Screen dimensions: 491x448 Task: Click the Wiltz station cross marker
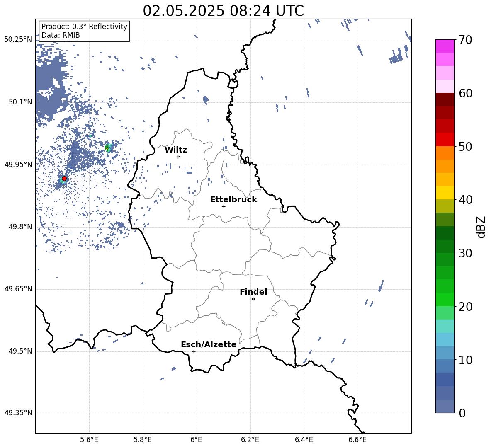(x=178, y=157)
